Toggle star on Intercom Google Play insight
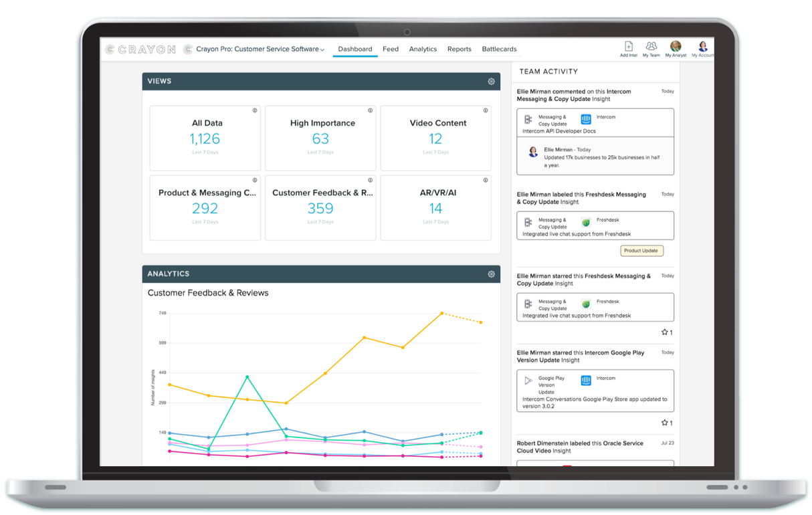Viewport: 812px width, 515px height. pyautogui.click(x=665, y=423)
